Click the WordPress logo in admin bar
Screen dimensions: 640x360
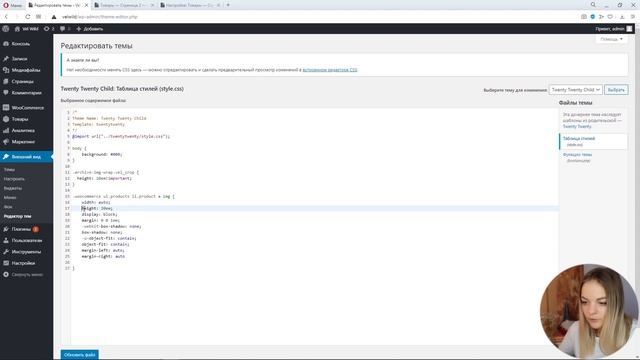(6, 29)
